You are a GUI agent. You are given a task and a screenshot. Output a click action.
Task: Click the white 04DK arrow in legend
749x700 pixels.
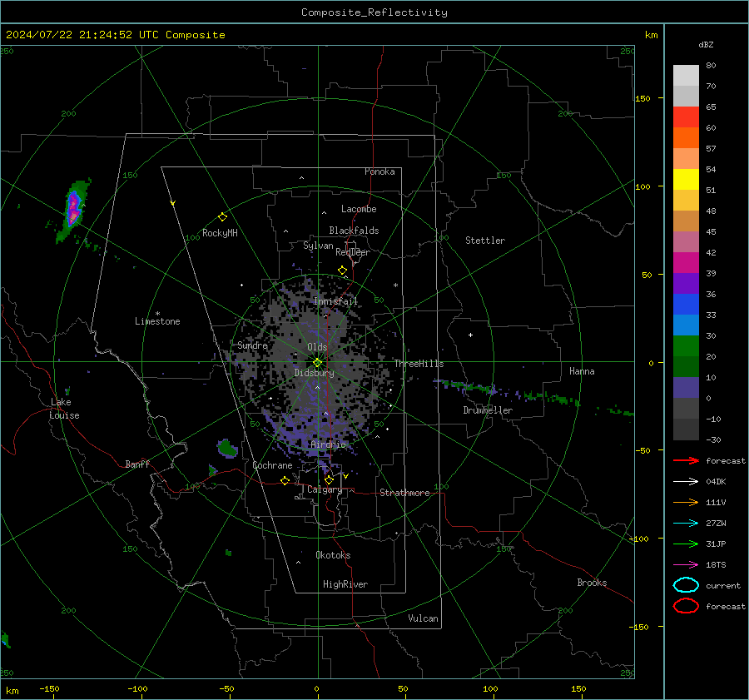tap(686, 482)
